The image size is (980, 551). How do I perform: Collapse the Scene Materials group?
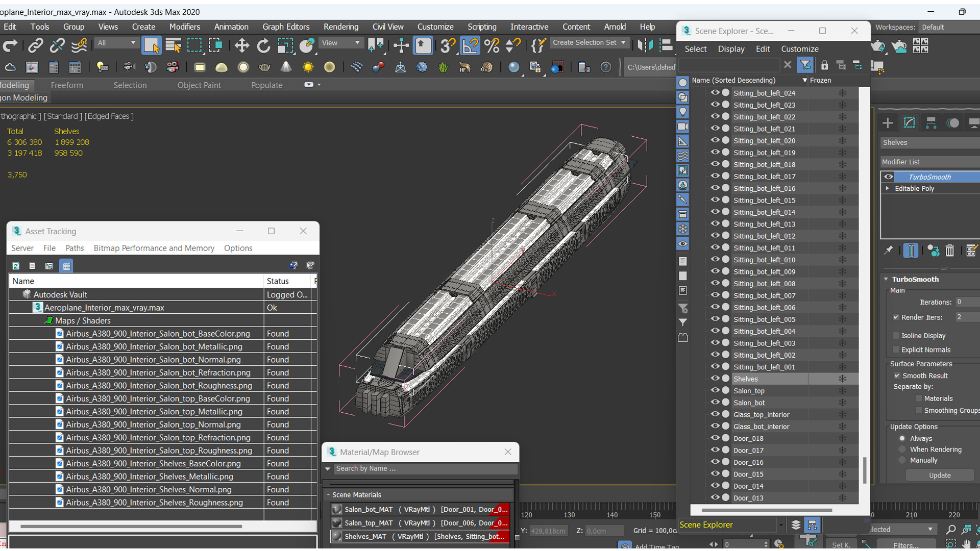point(328,495)
